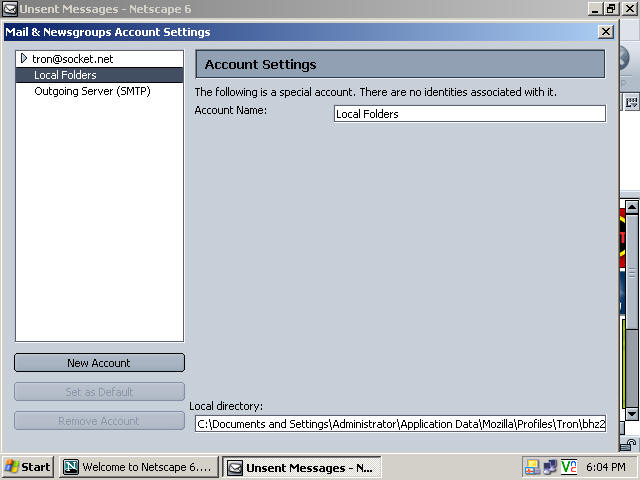Click scrollbar up arrow in background window
Screen dimensions: 640x480
tap(632, 207)
